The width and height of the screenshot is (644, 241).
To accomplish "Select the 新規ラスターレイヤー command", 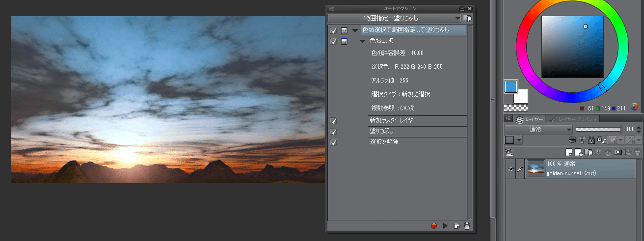I will coord(417,121).
